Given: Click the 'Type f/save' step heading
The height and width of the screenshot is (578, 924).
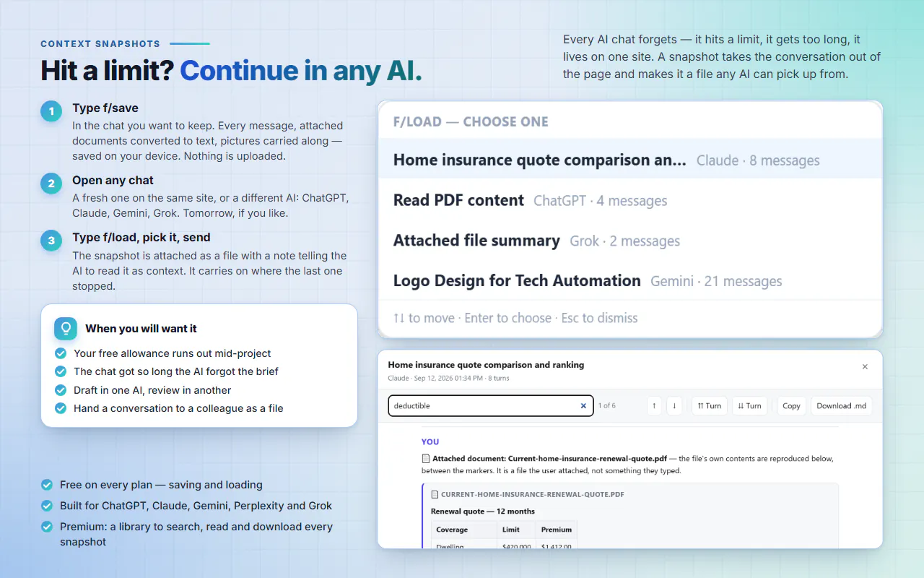Looking at the screenshot, I should coord(105,108).
